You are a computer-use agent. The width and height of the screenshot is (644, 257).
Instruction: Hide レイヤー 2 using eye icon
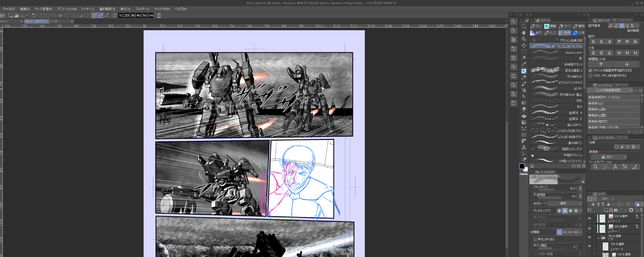[x=590, y=218]
